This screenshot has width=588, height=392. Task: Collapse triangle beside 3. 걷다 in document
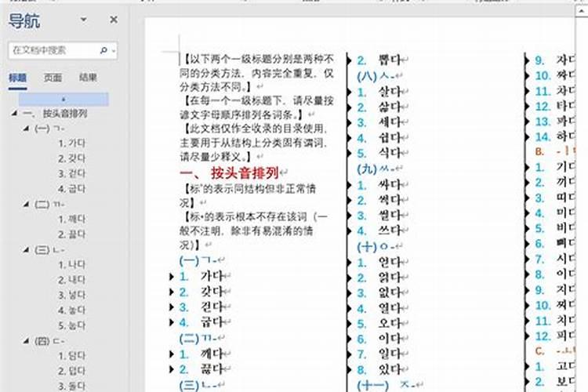coord(172,307)
